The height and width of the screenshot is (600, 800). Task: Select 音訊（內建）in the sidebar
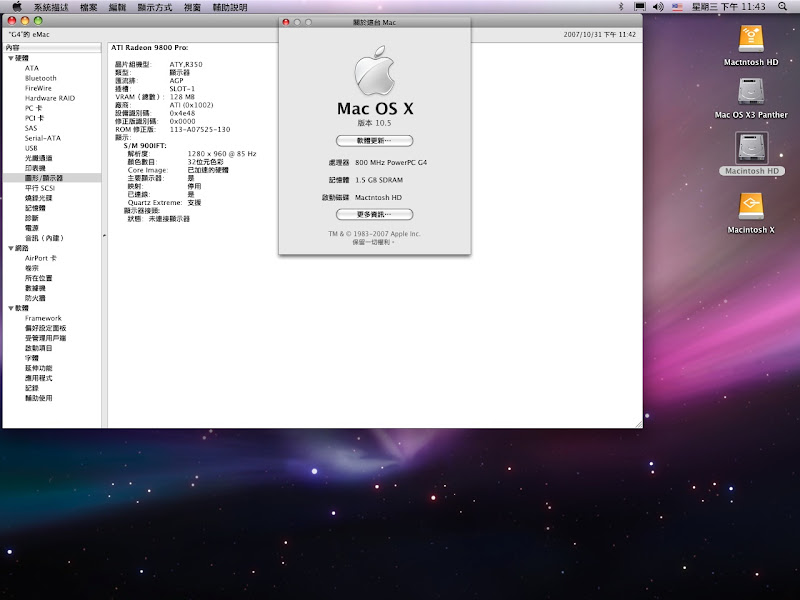pos(44,238)
